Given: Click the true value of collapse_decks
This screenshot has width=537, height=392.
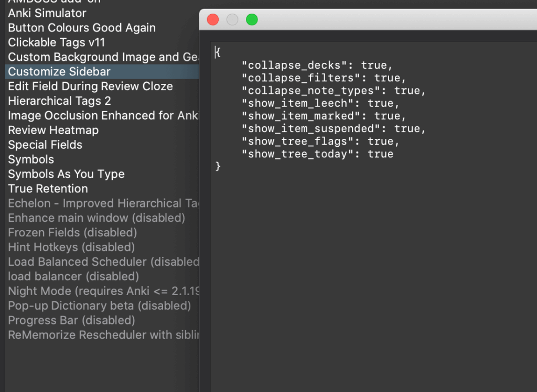Looking at the screenshot, I should pyautogui.click(x=374, y=65).
